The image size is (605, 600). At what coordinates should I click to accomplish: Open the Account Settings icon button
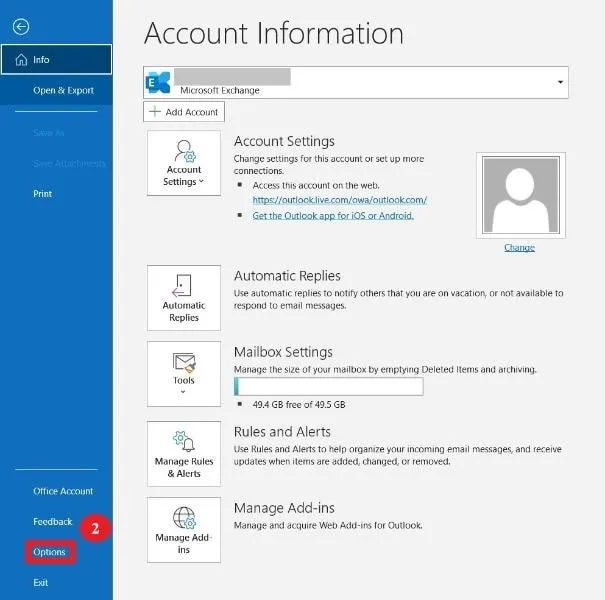184,152
